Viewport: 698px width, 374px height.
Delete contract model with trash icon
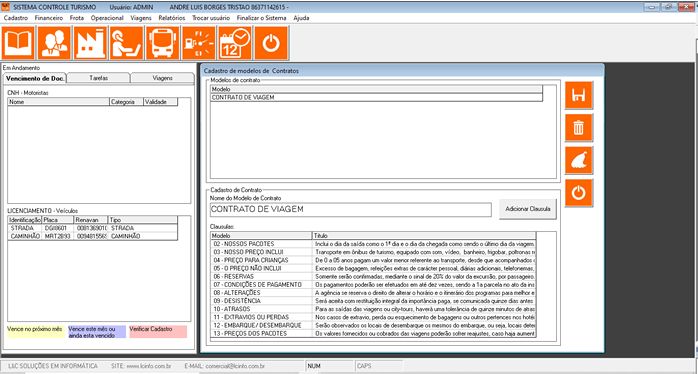point(579,128)
